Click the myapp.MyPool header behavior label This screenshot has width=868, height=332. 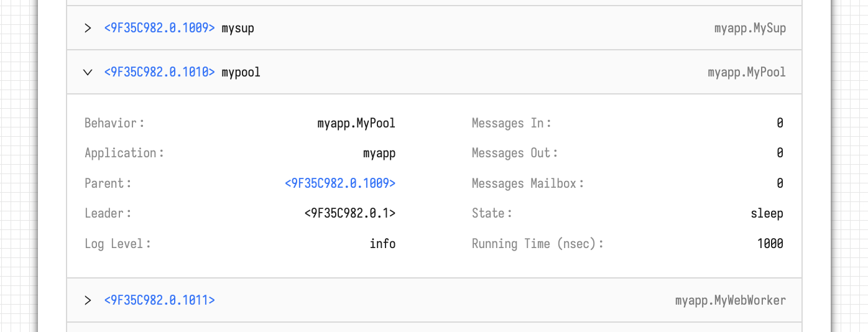[746, 72]
